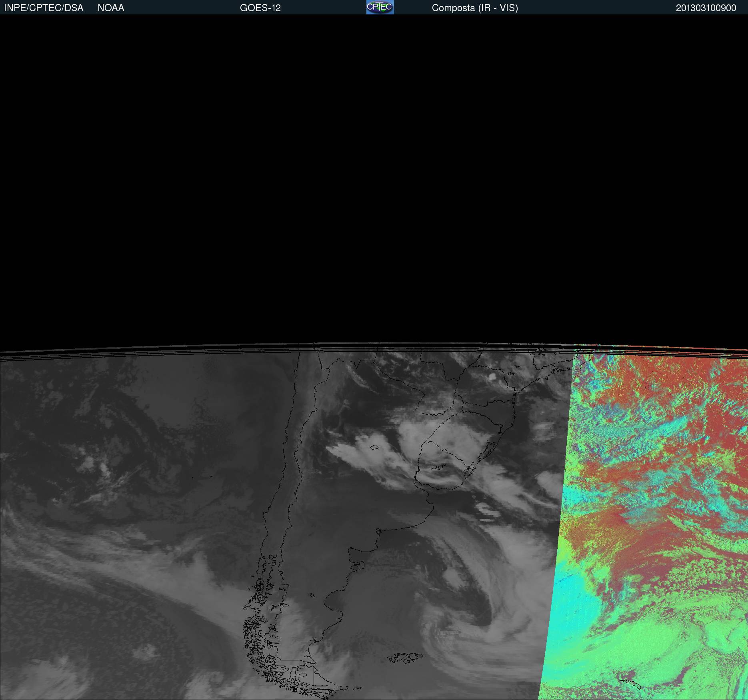
Task: Click the CPTEC logo in the header
Action: (x=380, y=7)
